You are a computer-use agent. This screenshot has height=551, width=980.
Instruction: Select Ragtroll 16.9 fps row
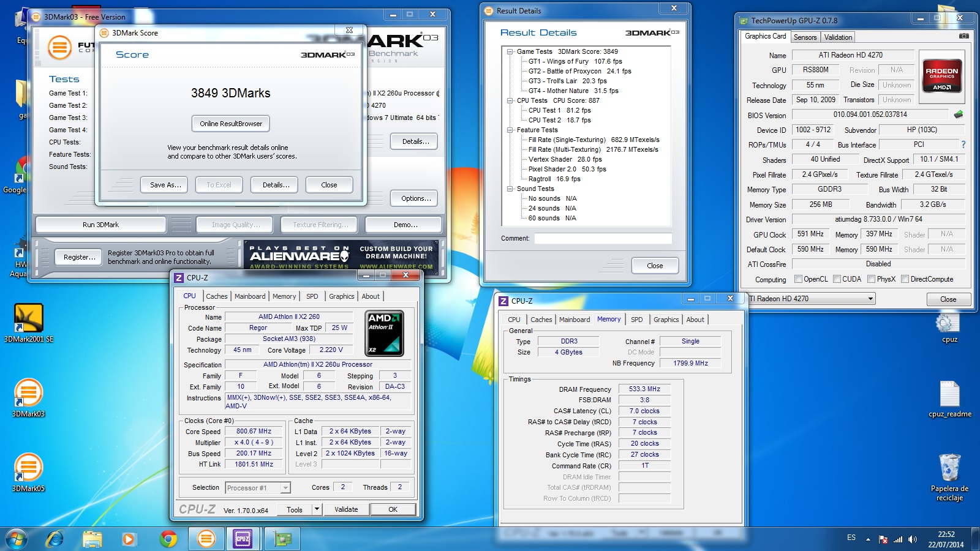554,179
